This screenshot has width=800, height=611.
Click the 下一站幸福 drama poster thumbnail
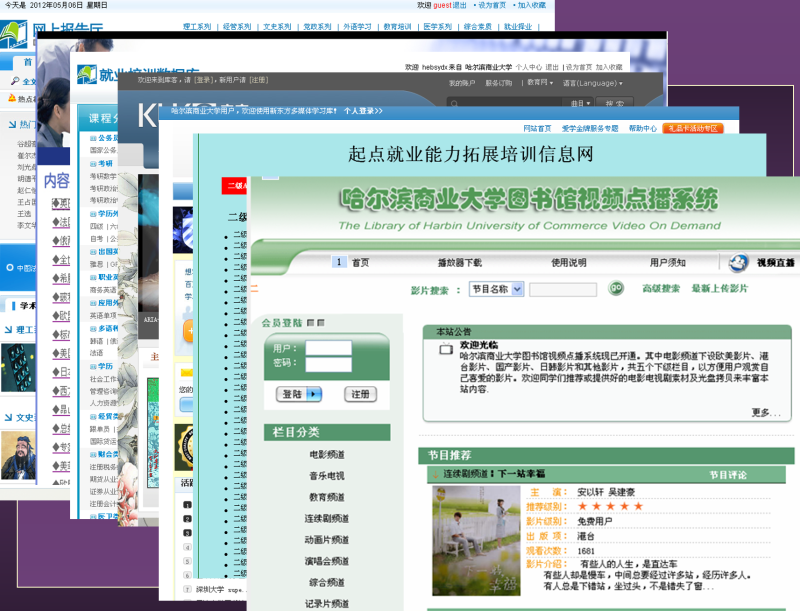point(476,541)
